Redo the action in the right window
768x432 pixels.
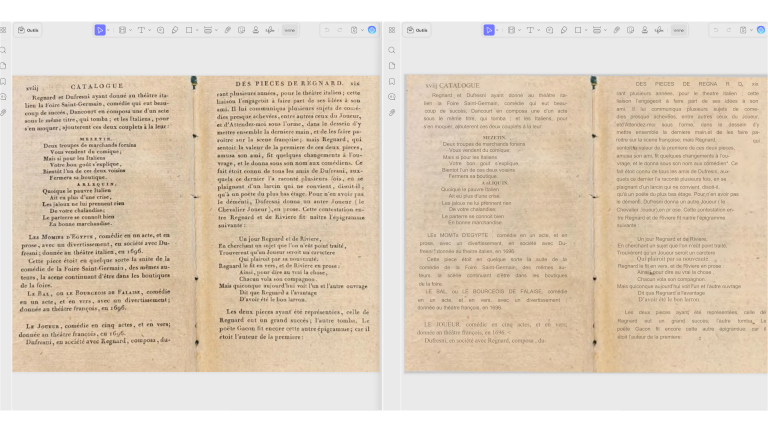(728, 30)
